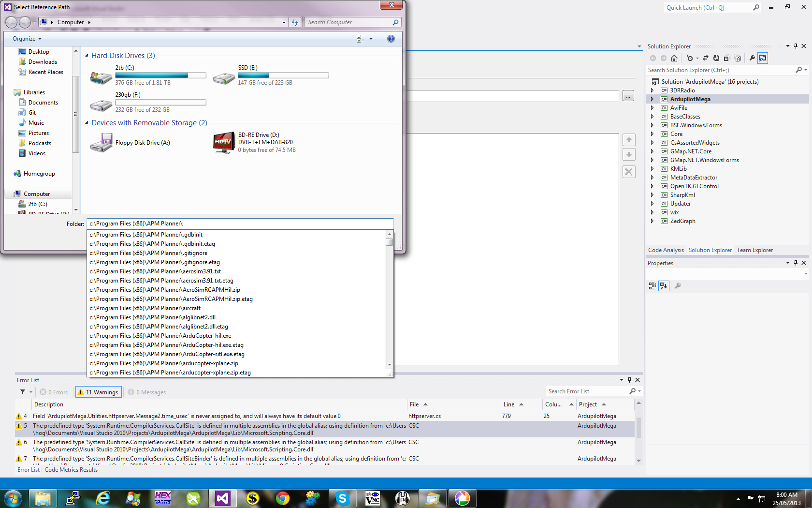Open the VNC viewer taskbar icon

373,498
